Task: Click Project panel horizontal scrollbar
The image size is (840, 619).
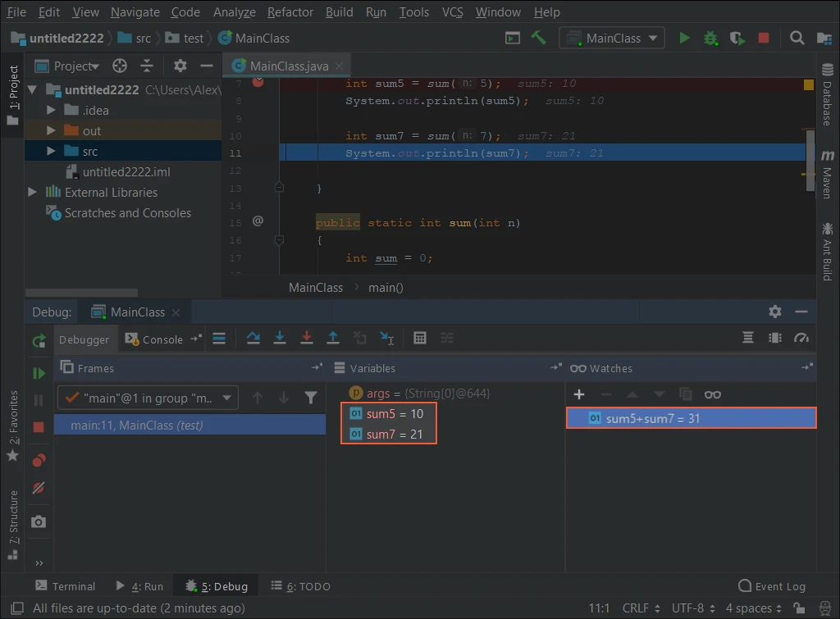Action: 81,293
